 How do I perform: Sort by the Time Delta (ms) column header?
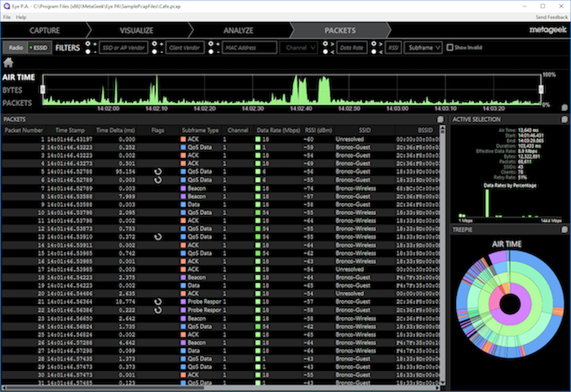(116, 130)
